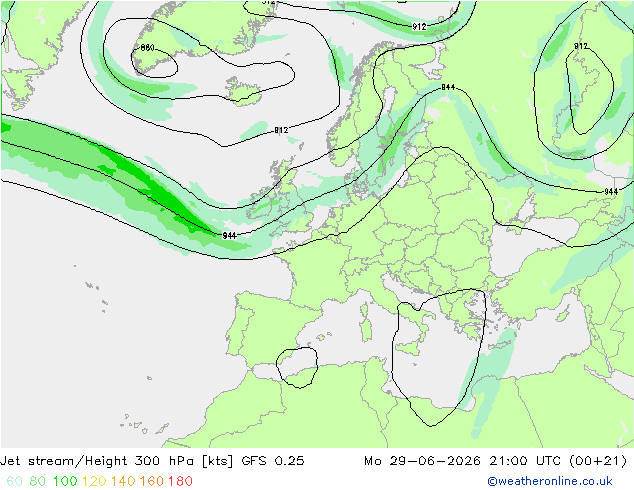Select the 120 knots legend value
This screenshot has width=634, height=490.
pyautogui.click(x=94, y=481)
